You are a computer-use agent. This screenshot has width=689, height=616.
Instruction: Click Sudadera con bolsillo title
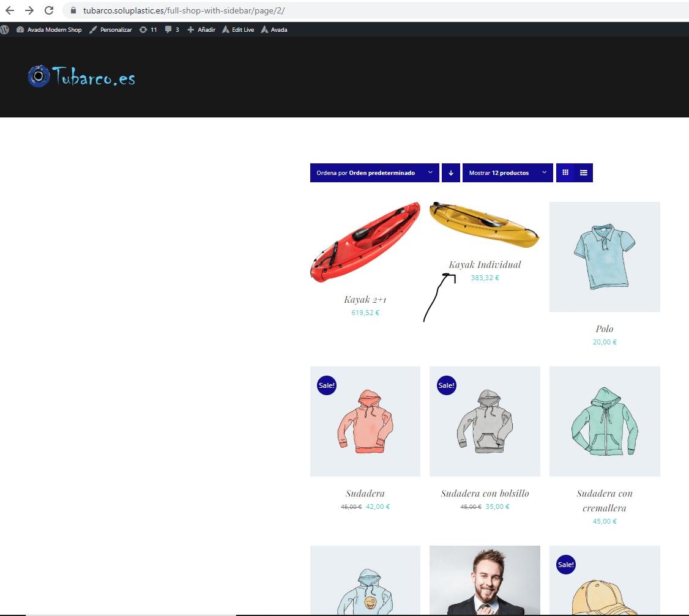485,494
